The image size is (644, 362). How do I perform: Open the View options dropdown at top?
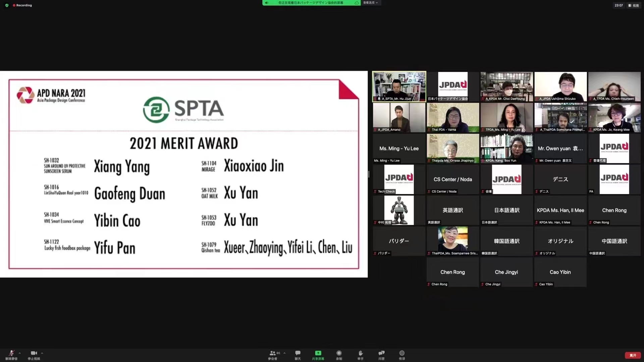(x=371, y=3)
